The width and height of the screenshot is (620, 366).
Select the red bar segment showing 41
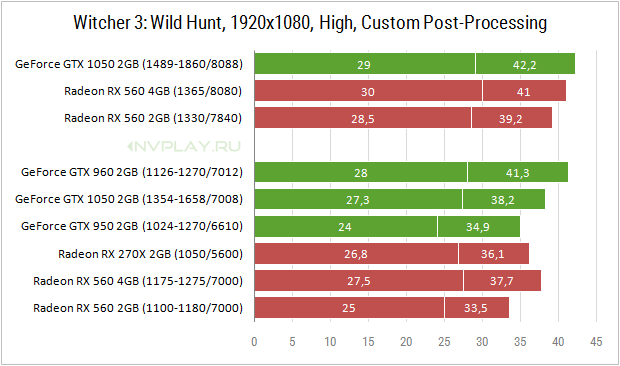coord(524,91)
